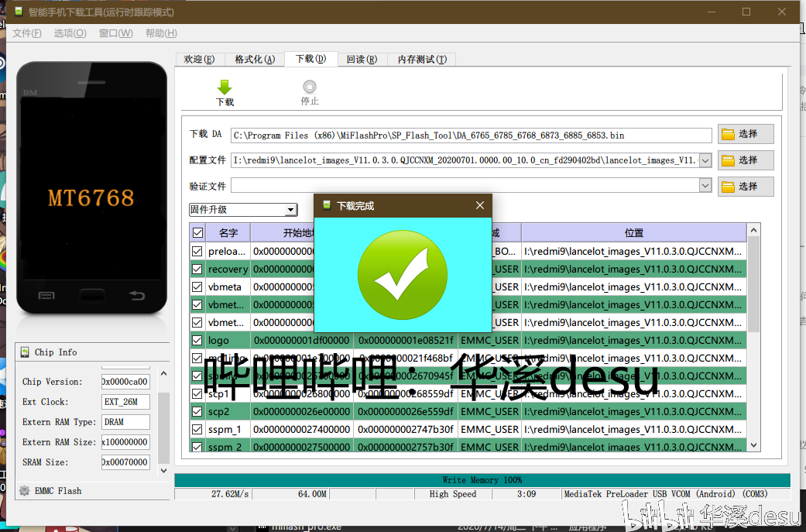Screen dimensions: 806x532
Task: Click logo end address 0x000000001e08521f
Action: point(406,340)
